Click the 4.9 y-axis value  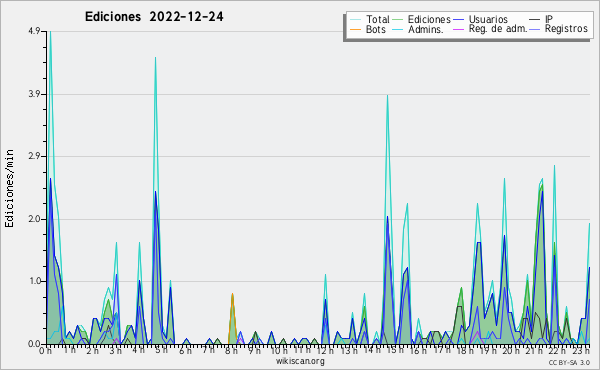click(x=34, y=31)
